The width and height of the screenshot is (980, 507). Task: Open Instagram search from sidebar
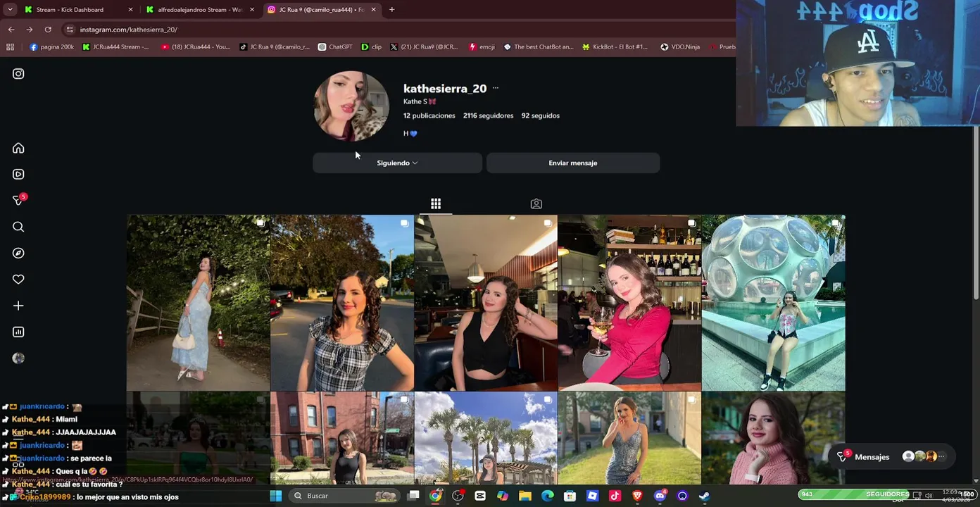[18, 227]
